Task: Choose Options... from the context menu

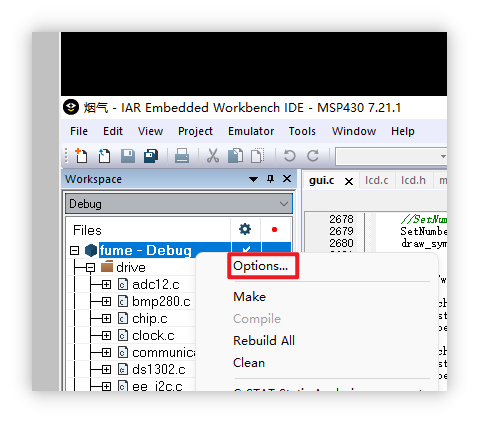Action: [x=260, y=266]
